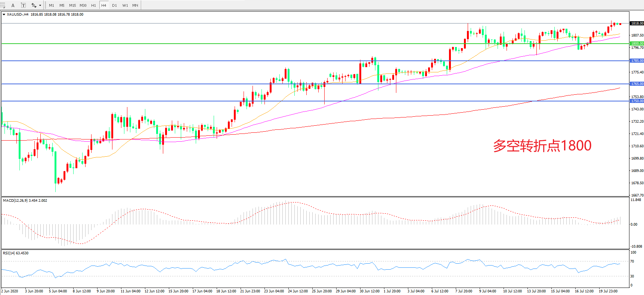644x295 pixels.
Task: Select the Fibonacci retracement tool
Action: point(3,5)
